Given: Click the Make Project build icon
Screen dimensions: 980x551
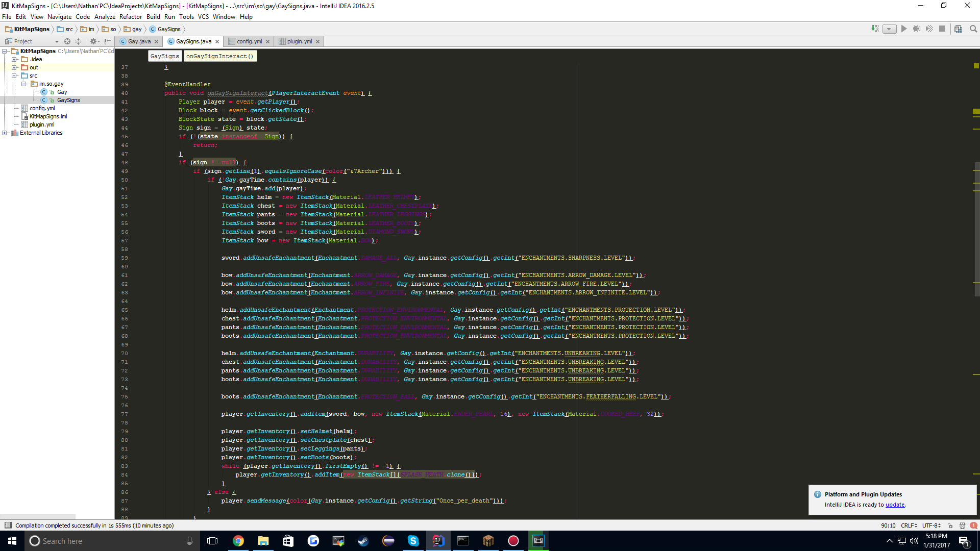Looking at the screenshot, I should point(875,29).
